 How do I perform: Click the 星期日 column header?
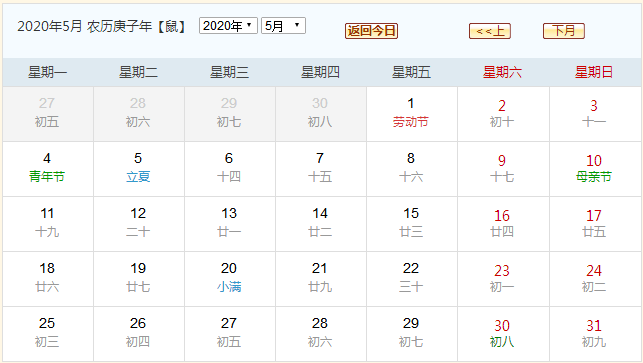[594, 72]
